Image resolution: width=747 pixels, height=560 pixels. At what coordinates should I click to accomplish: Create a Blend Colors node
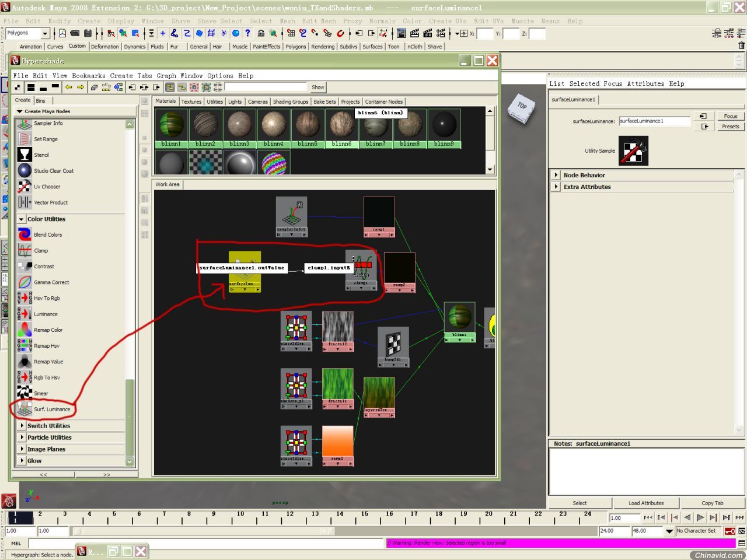point(40,235)
